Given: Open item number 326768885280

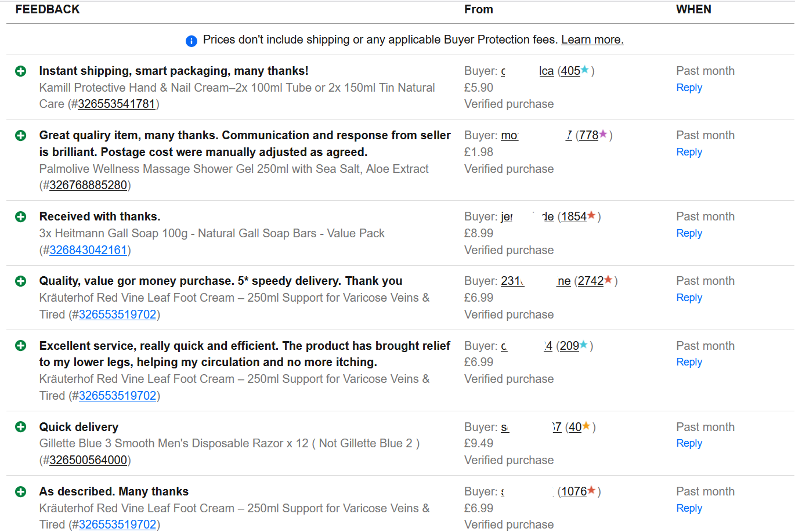Looking at the screenshot, I should tap(88, 186).
